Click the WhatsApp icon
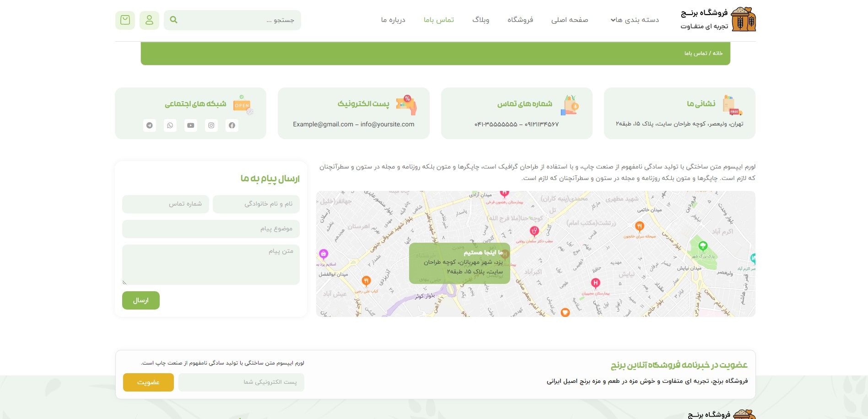 [170, 125]
